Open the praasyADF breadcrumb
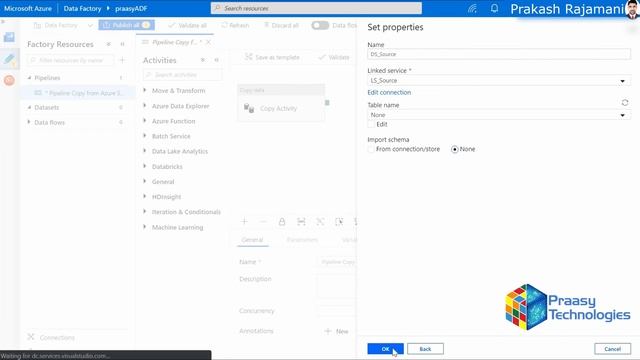 pyautogui.click(x=131, y=8)
